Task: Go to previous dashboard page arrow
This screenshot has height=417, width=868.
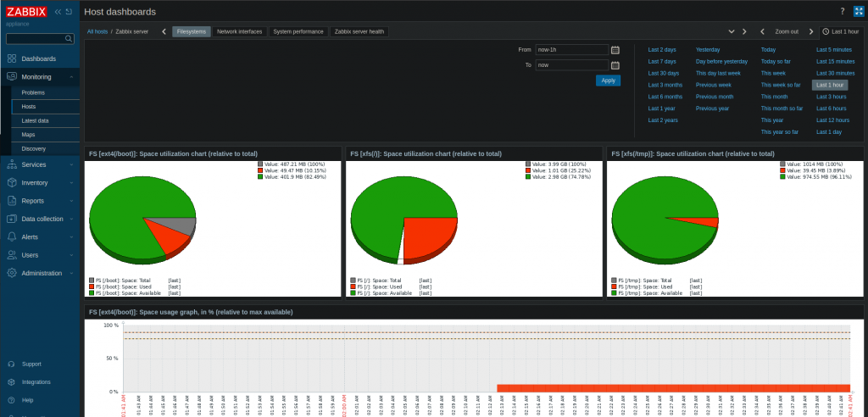Action: click(x=164, y=31)
